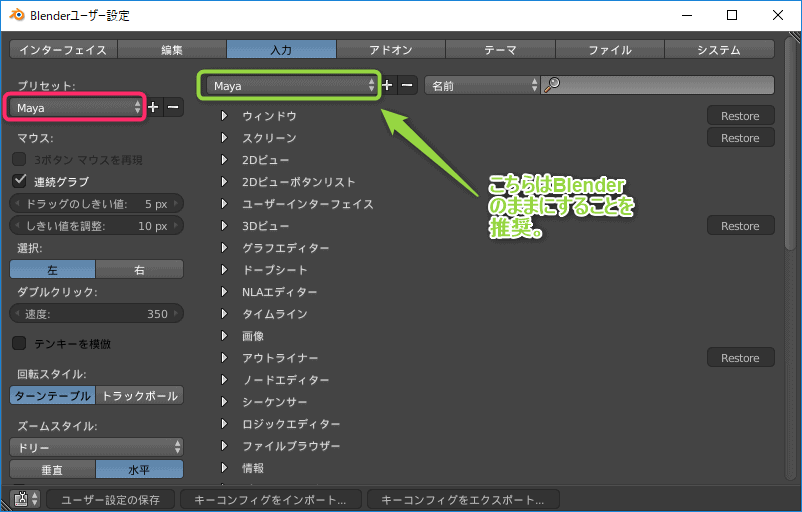Image resolution: width=802 pixels, height=512 pixels.
Task: Click the editor type icon at bottom left
Action: (26, 498)
